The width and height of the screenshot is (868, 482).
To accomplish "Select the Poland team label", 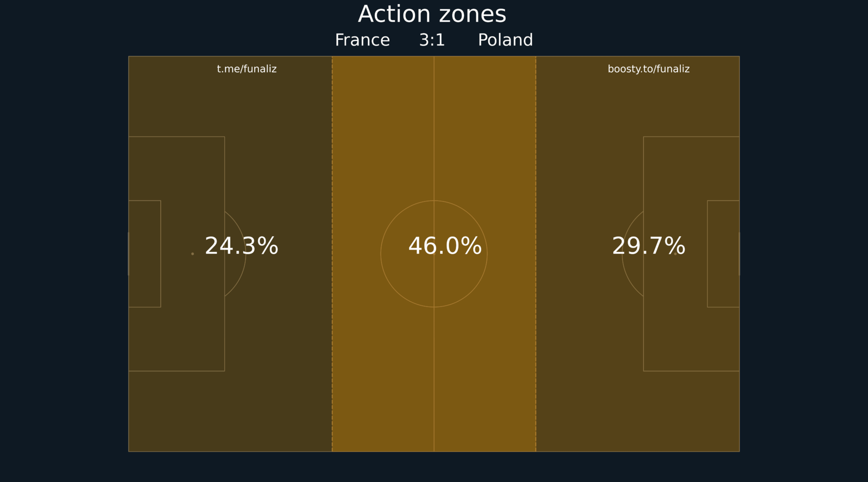I will (x=505, y=40).
